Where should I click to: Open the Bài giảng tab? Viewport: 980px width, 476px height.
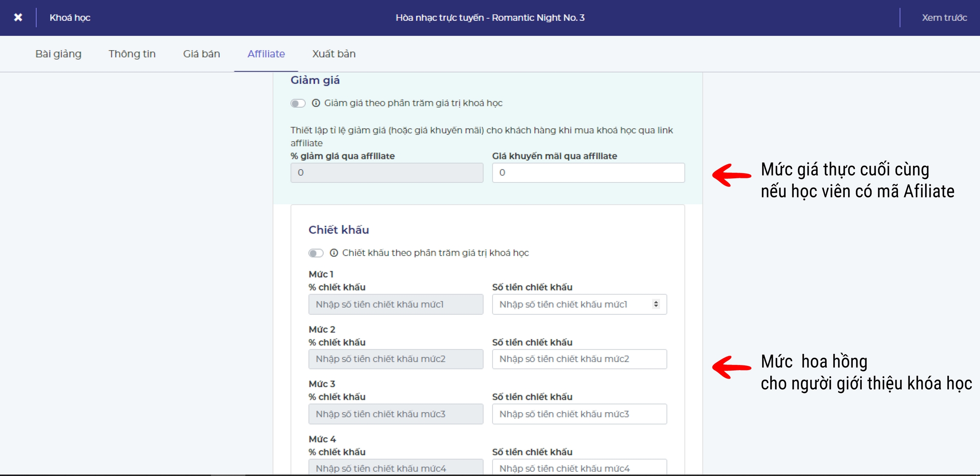tap(58, 54)
